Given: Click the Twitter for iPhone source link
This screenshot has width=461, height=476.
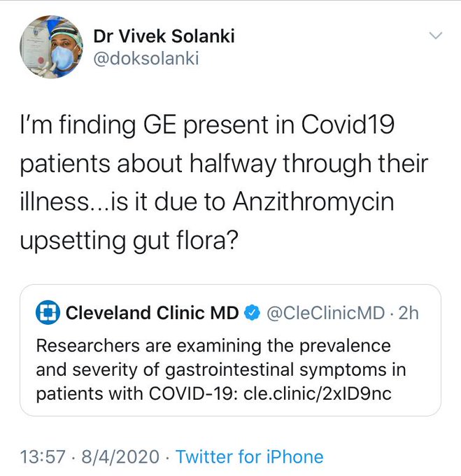Looking at the screenshot, I should tap(249, 457).
